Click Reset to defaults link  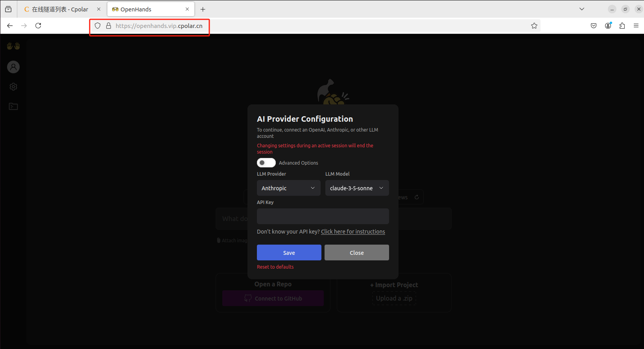click(x=275, y=267)
